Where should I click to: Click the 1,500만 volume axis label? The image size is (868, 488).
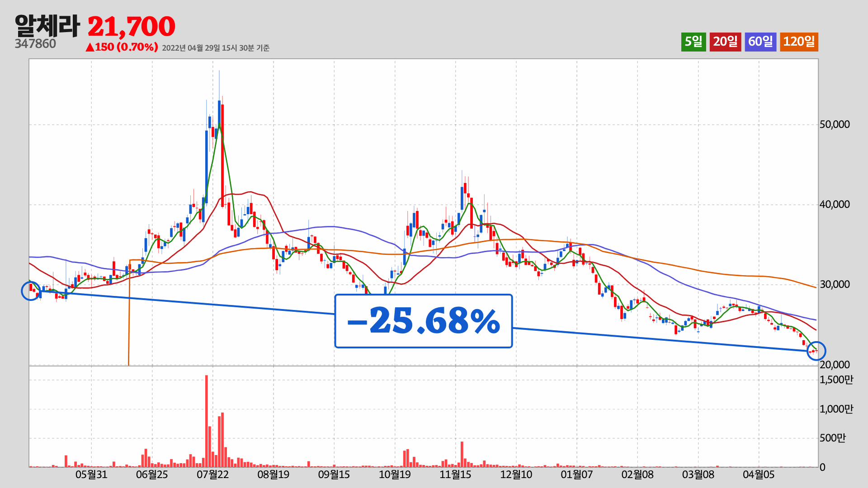point(836,380)
